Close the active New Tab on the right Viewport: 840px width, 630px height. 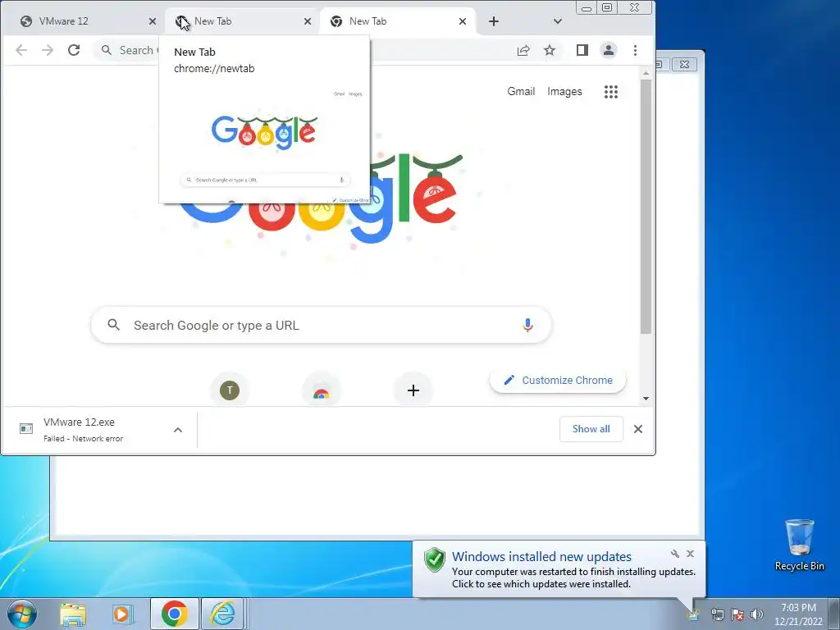[463, 21]
